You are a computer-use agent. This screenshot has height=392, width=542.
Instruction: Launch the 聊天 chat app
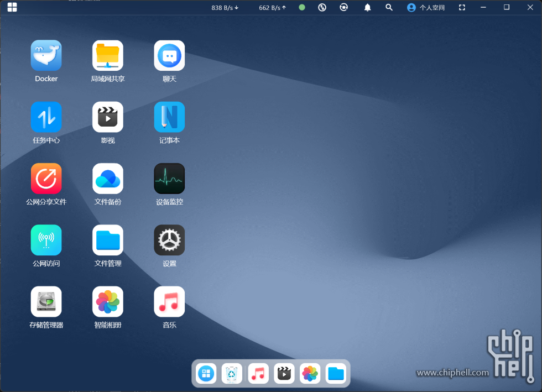pyautogui.click(x=169, y=56)
